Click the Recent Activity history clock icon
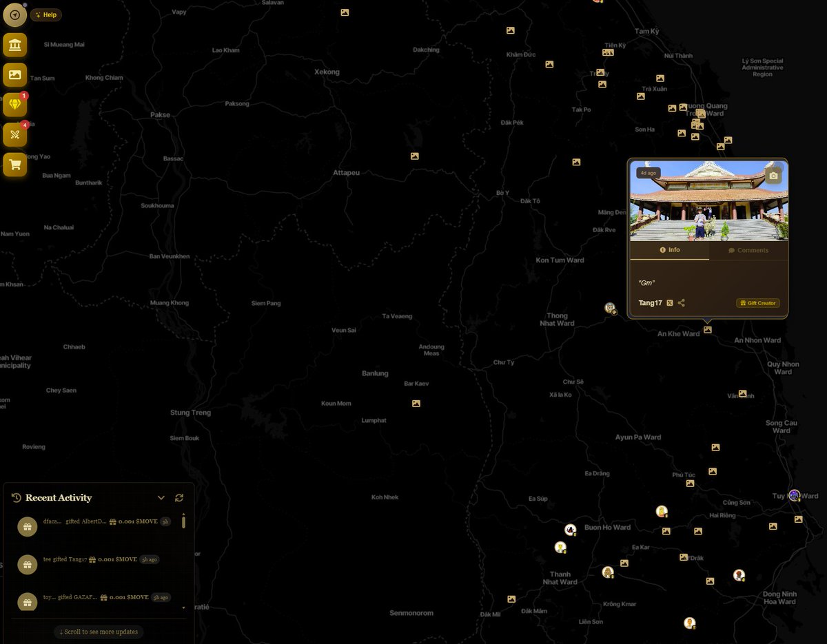827x644 pixels. click(17, 497)
